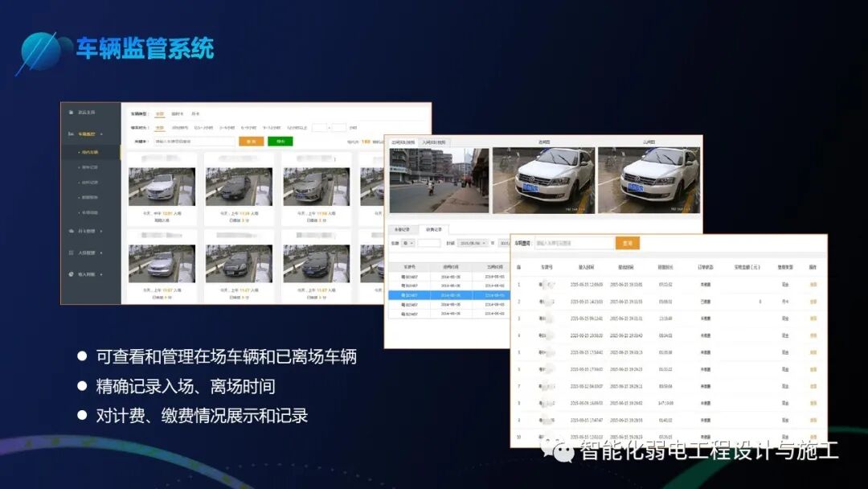Image resolution: width=868 pixels, height=489 pixels.
Task: Open the dark blue car thumbnail third in the bottom row
Action: pyautogui.click(x=317, y=264)
